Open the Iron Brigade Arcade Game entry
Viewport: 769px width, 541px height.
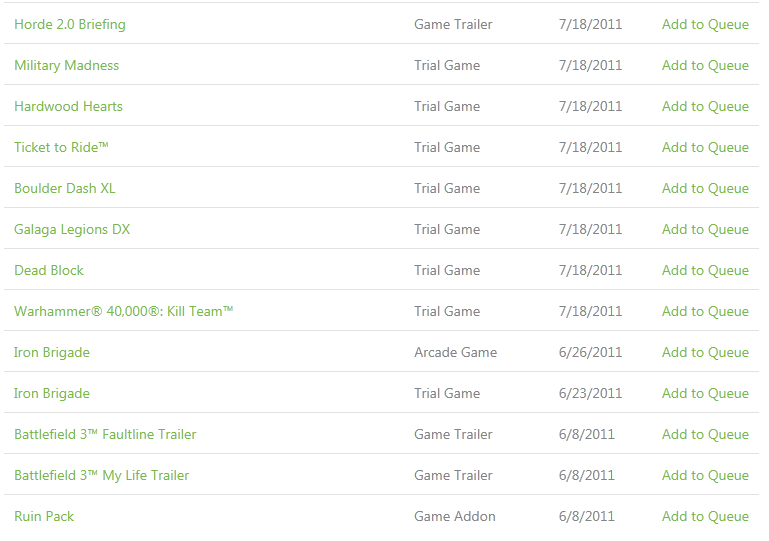pos(51,353)
